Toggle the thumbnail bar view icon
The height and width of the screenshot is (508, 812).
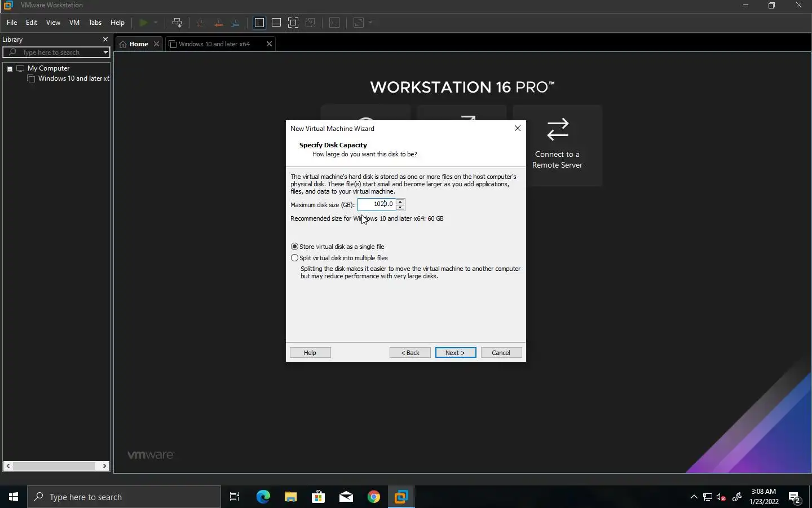point(276,23)
